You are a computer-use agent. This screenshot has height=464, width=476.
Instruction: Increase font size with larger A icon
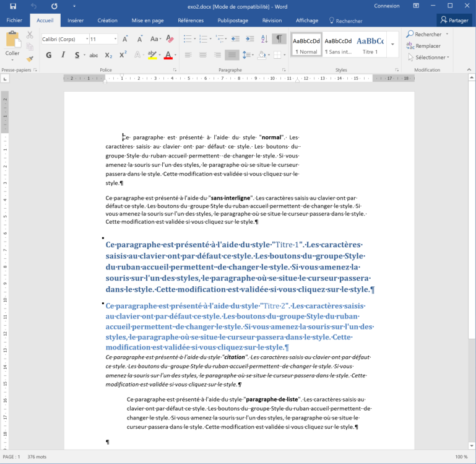coord(125,39)
